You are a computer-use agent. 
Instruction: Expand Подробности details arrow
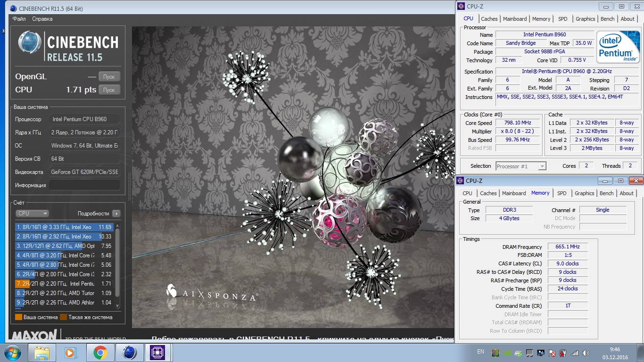(116, 214)
